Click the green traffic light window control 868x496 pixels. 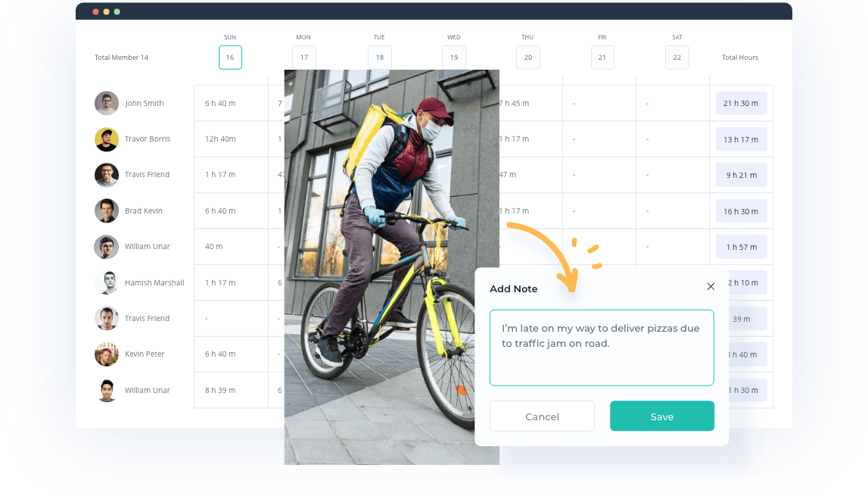(116, 12)
